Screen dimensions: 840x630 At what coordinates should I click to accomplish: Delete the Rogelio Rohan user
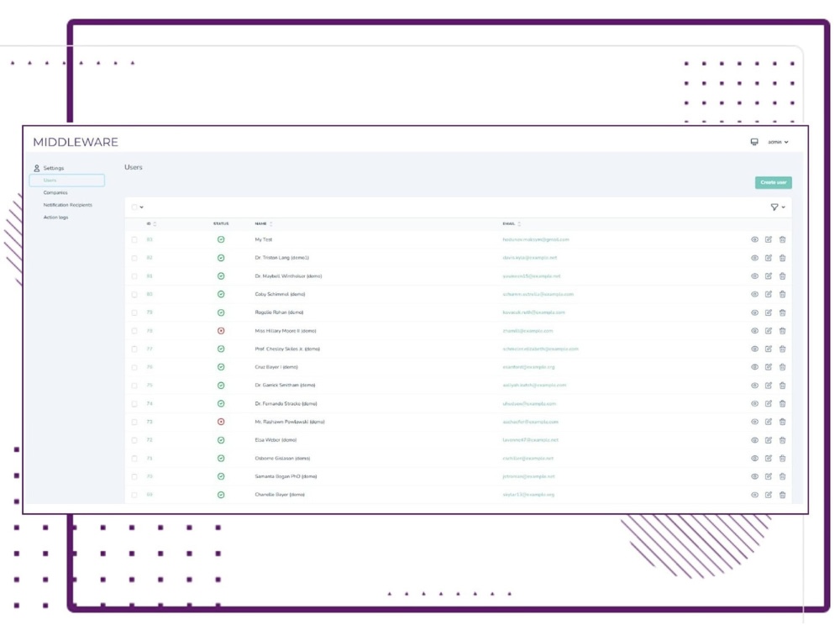[x=782, y=312]
